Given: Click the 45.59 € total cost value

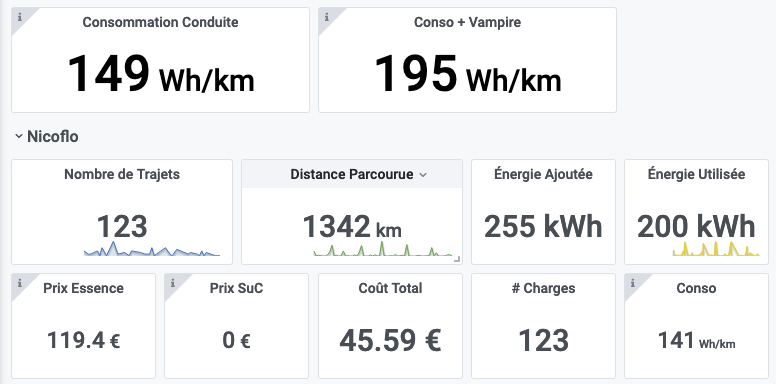Looking at the screenshot, I should click(390, 340).
